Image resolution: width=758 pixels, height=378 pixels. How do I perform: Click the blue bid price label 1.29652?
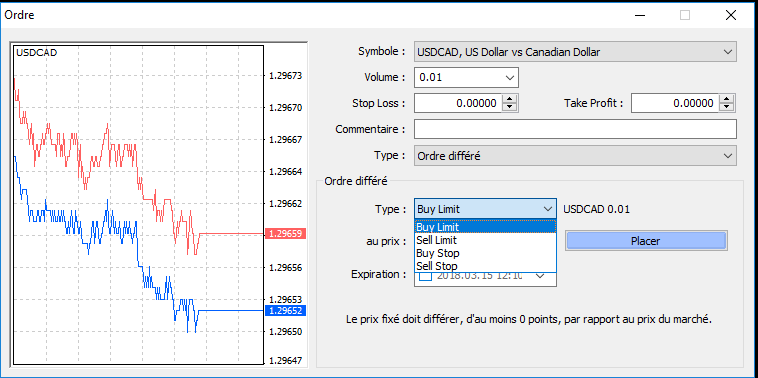(285, 310)
